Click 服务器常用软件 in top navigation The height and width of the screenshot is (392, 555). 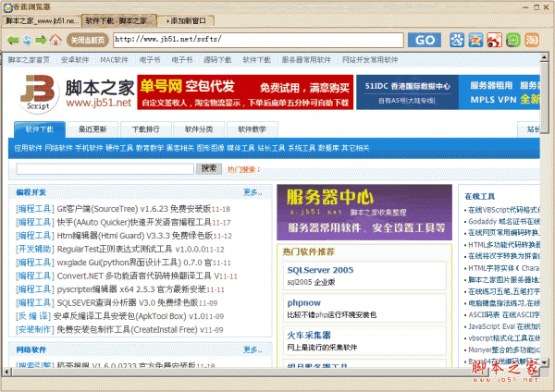coord(306,60)
